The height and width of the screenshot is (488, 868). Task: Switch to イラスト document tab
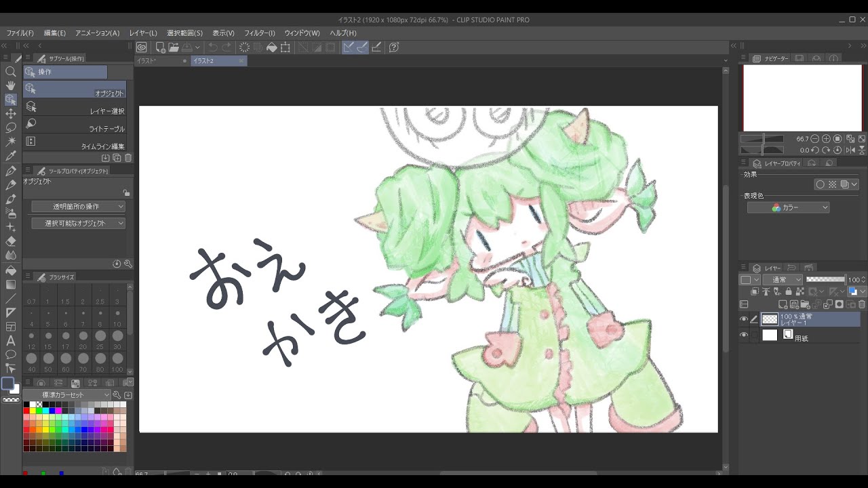pyautogui.click(x=162, y=61)
